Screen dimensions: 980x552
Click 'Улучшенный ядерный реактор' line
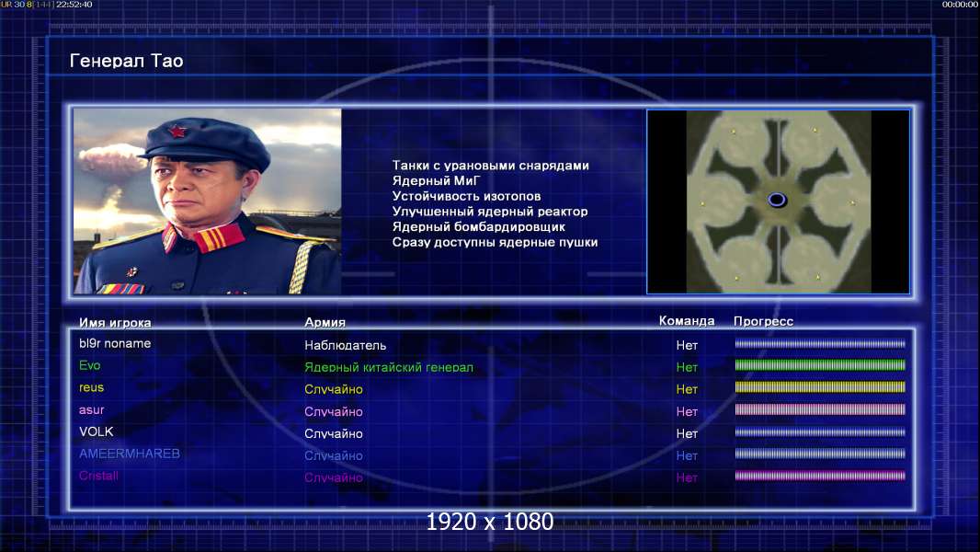tap(490, 212)
